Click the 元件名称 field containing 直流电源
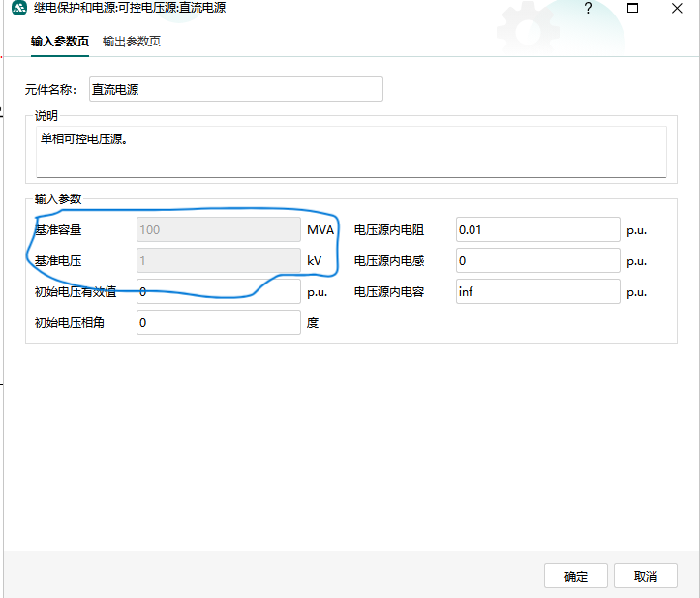 (235, 89)
